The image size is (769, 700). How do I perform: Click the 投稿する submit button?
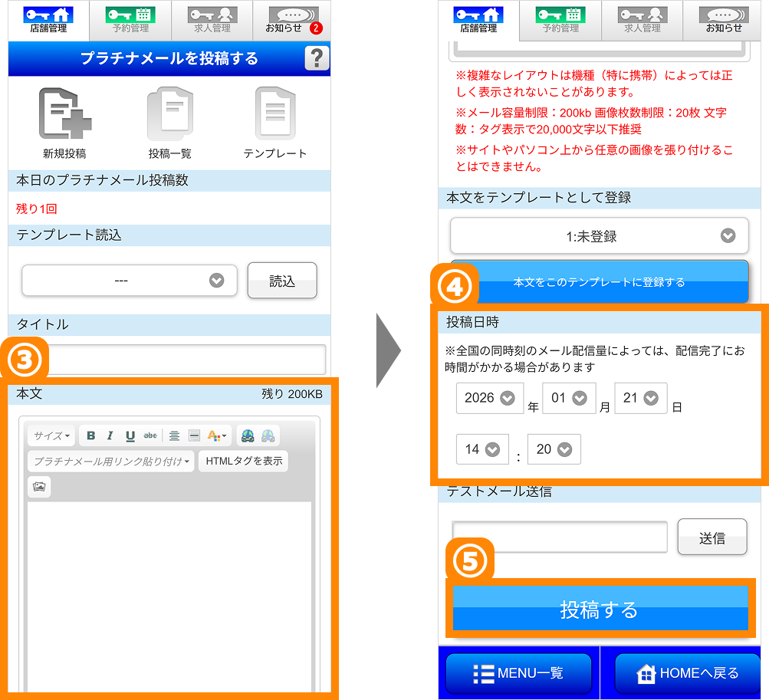click(x=599, y=610)
